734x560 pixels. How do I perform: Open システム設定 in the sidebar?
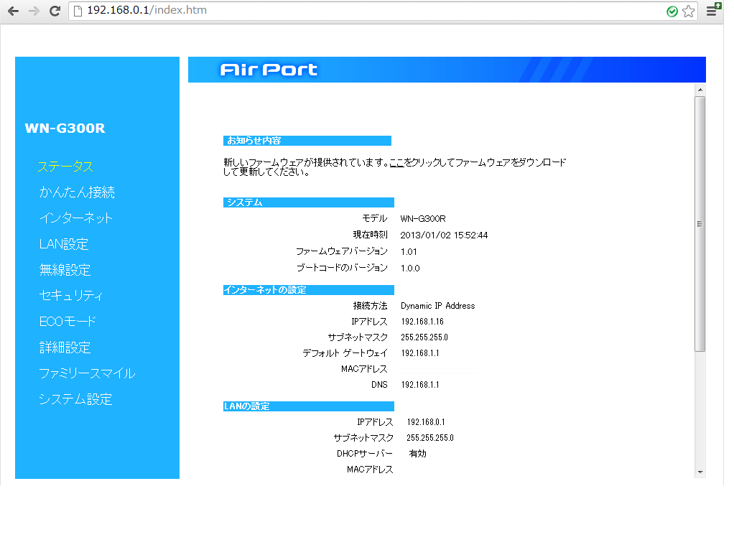(75, 399)
